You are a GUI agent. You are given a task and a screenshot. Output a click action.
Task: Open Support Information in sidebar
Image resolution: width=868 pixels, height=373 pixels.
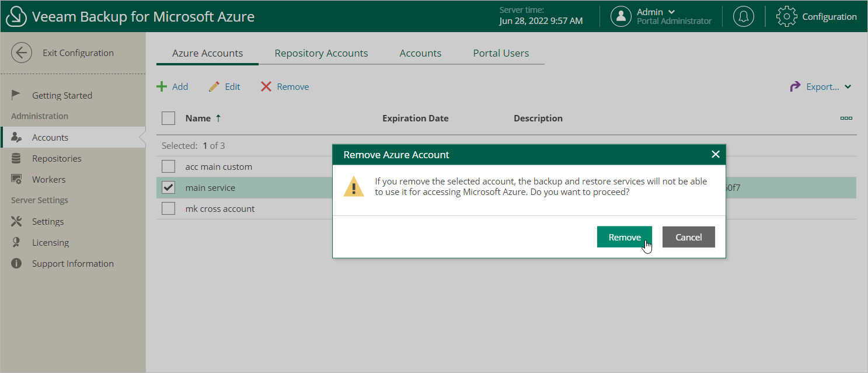tap(73, 263)
